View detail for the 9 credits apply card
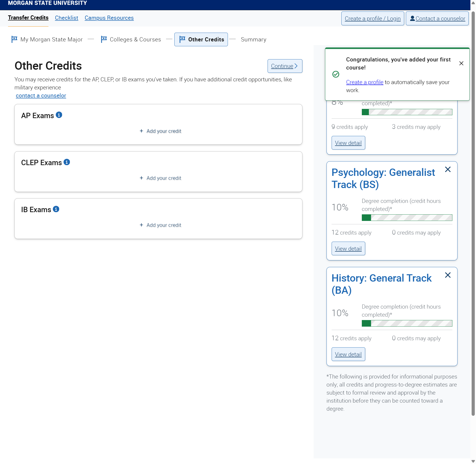This screenshot has width=476, height=464. (x=348, y=143)
